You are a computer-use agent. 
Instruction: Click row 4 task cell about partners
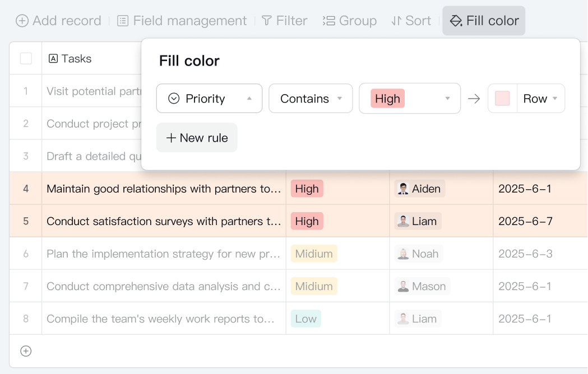point(164,189)
